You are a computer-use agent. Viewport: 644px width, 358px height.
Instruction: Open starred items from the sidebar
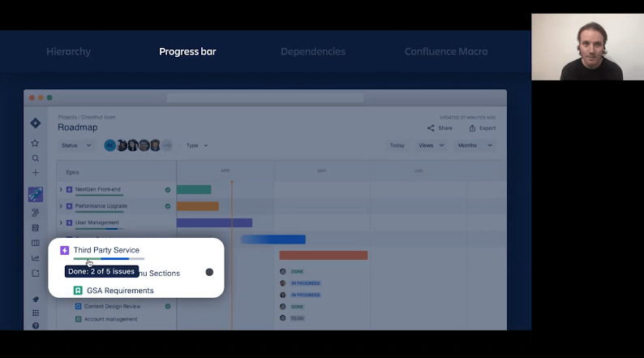35,144
